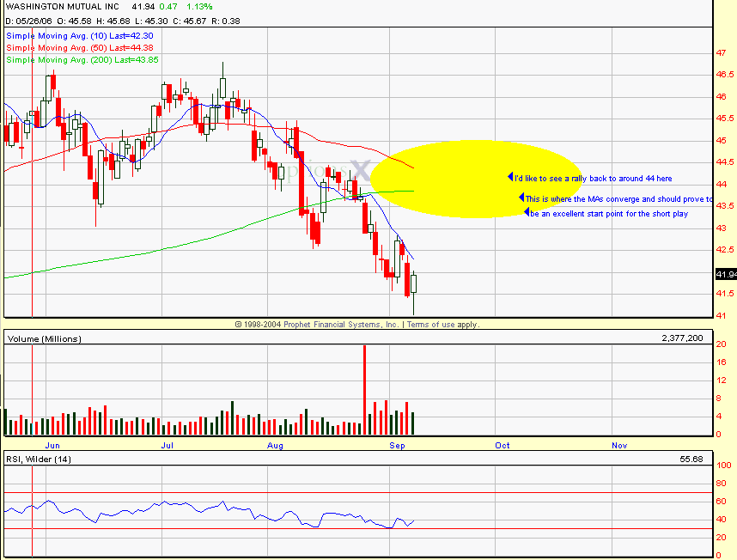Click the Jun month label on time axis
Screen dimensions: 737x560
pos(52,446)
